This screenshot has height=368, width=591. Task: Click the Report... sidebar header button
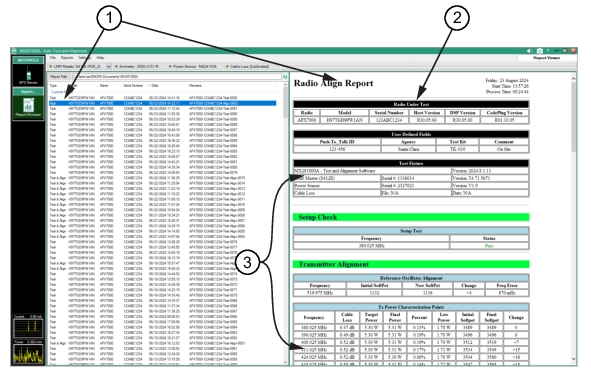pyautogui.click(x=28, y=91)
